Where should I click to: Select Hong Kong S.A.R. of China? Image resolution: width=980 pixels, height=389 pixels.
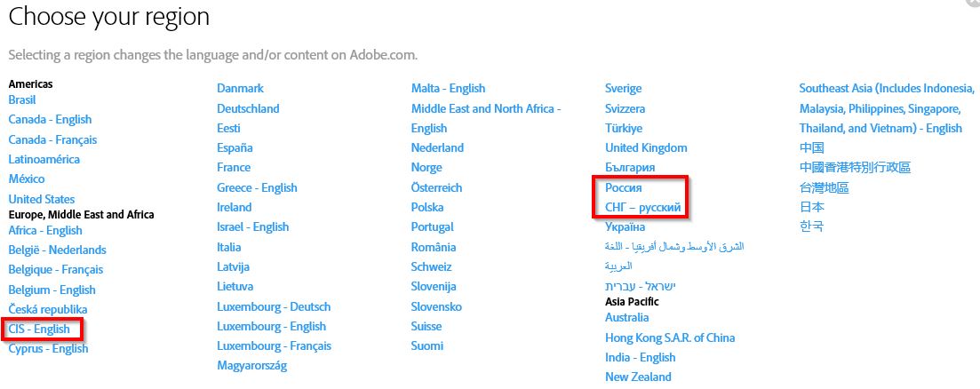[670, 337]
